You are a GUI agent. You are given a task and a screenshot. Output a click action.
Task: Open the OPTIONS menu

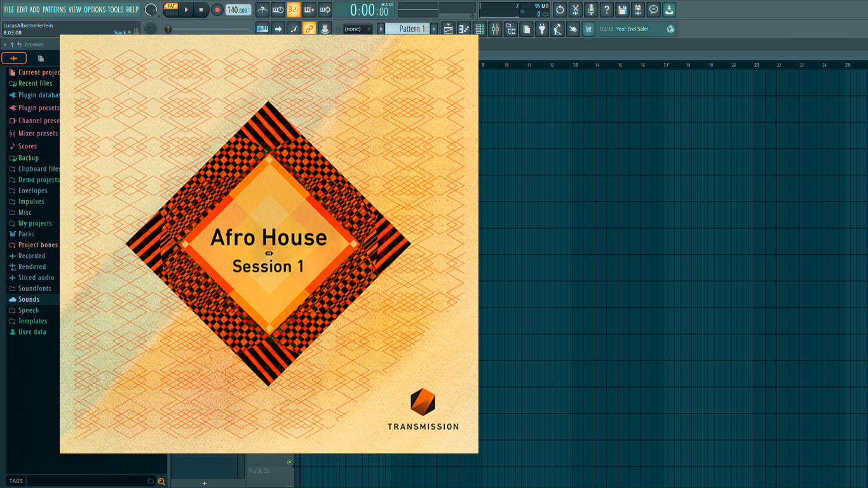point(95,10)
